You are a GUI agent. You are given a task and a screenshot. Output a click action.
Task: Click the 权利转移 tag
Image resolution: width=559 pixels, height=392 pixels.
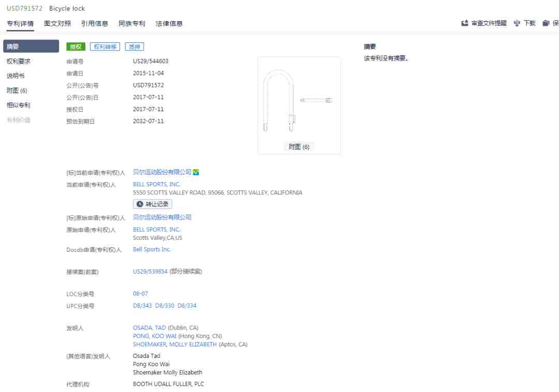[x=105, y=47]
